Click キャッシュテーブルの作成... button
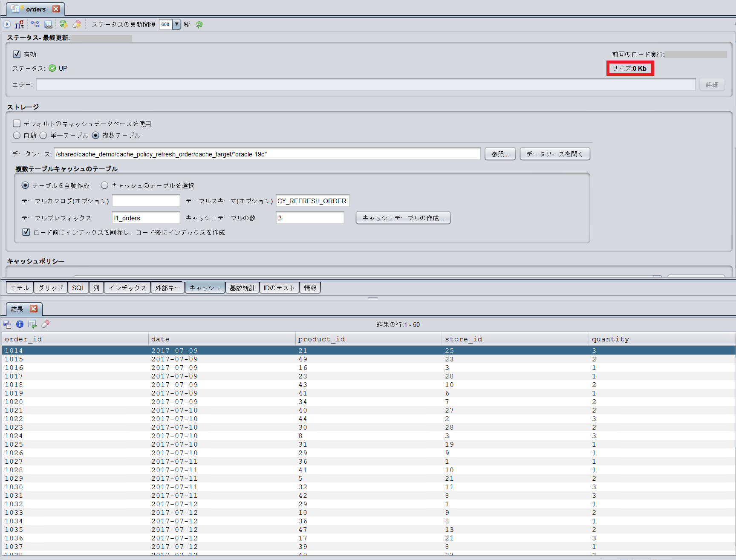The height and width of the screenshot is (560, 736). point(403,218)
